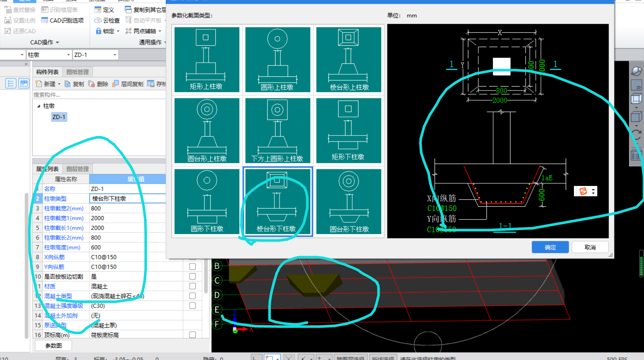The height and width of the screenshot is (360, 644).
Task: Switch to the 图纸管理 tab
Action: point(77,72)
